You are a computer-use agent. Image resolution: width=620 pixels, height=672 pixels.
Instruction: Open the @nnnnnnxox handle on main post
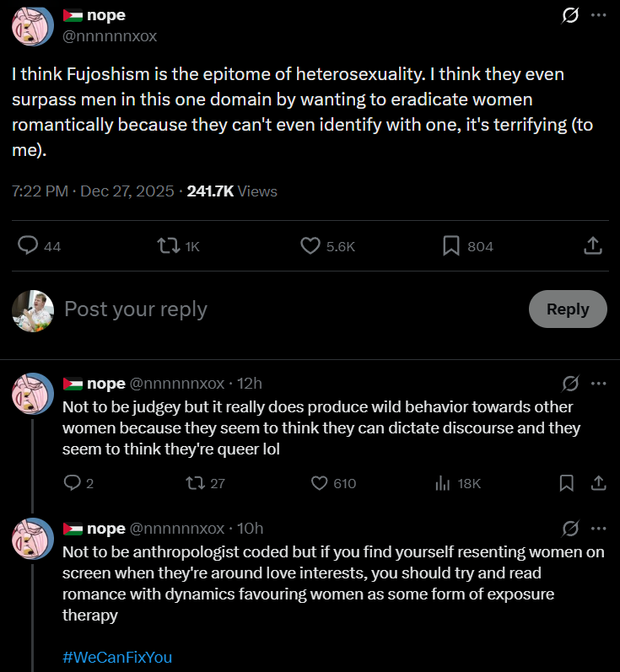110,36
